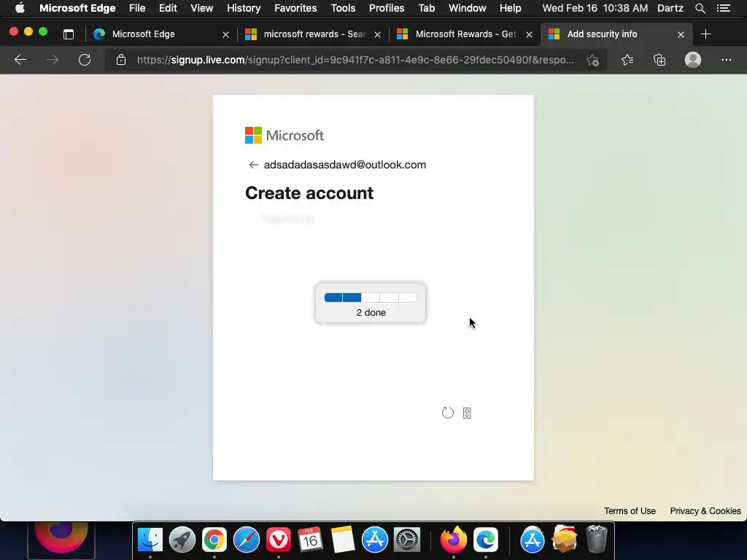Click the date and time in menu bar
747x560 pixels.
point(595,8)
